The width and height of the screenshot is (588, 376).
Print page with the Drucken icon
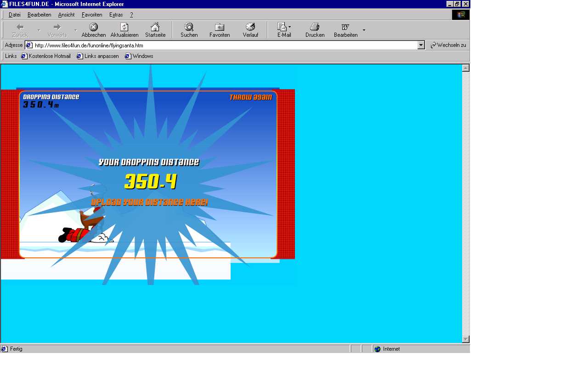coord(315,27)
